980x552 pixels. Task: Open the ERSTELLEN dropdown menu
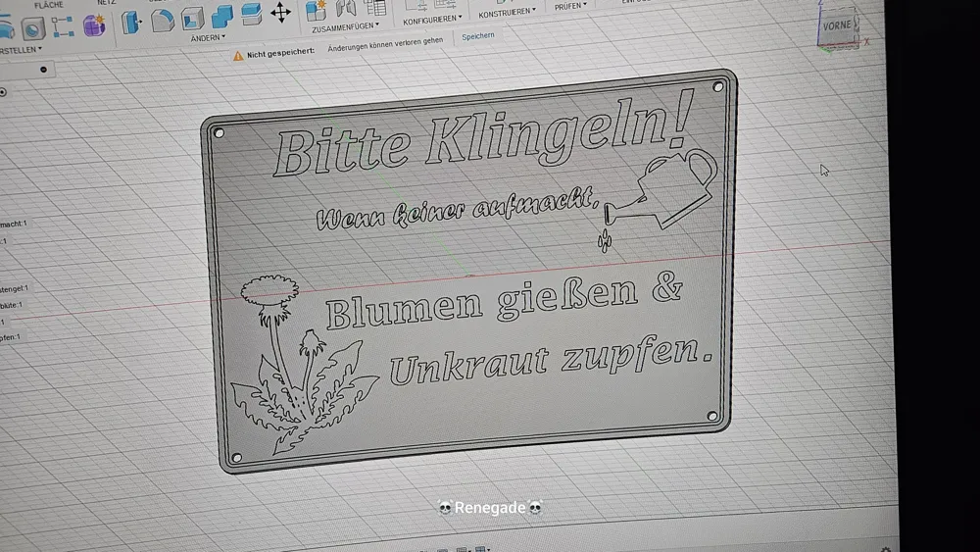(21, 50)
